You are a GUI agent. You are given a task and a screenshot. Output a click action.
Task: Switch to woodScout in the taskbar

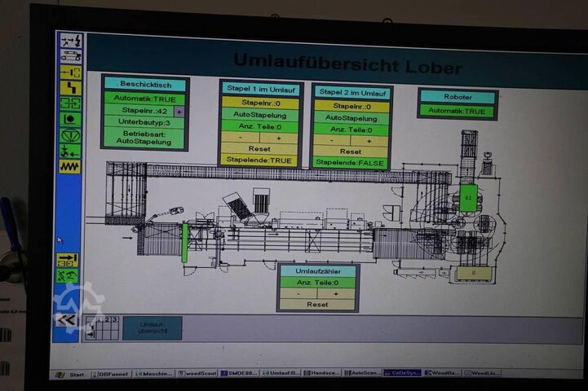tap(197, 373)
